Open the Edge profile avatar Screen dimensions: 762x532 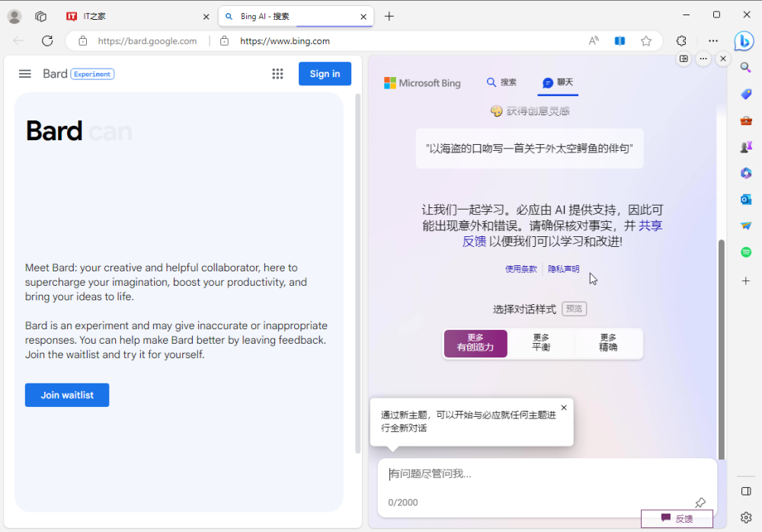[x=14, y=17]
